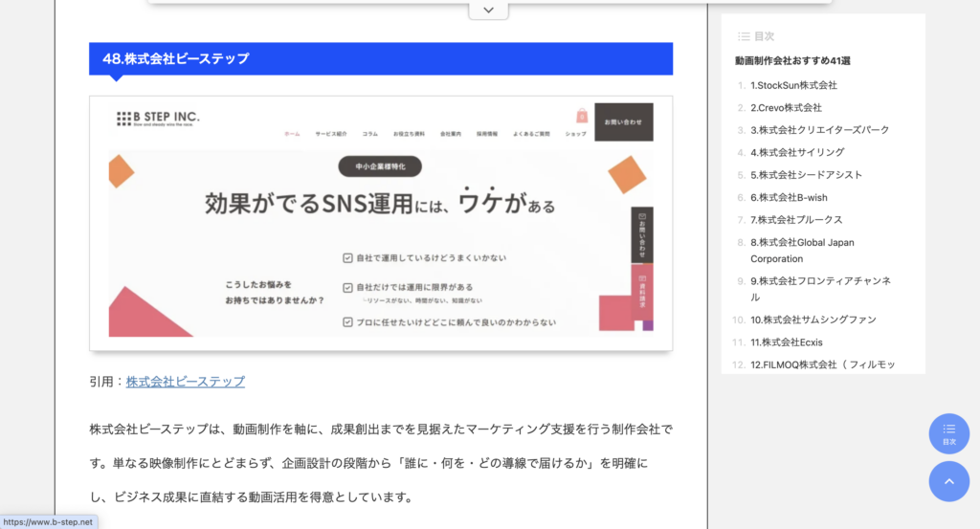980x529 pixels.
Task: Go to 2.Crevo株式会社 in contents
Action: (787, 107)
